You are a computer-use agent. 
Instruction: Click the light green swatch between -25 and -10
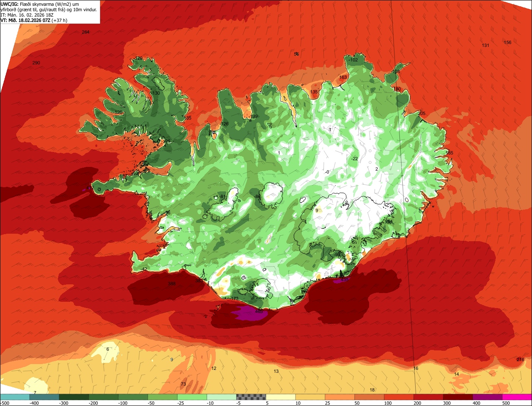coord(192,397)
